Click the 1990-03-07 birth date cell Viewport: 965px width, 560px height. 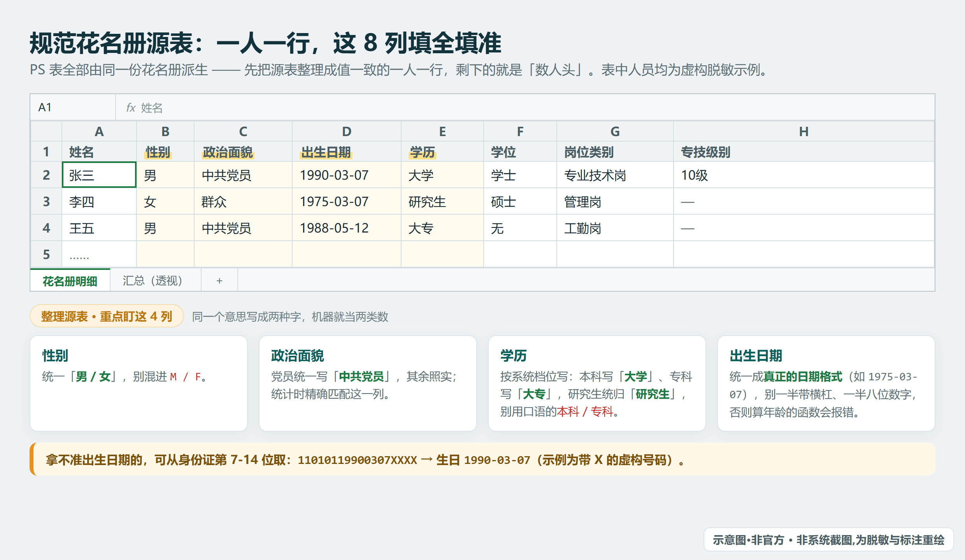[347, 175]
